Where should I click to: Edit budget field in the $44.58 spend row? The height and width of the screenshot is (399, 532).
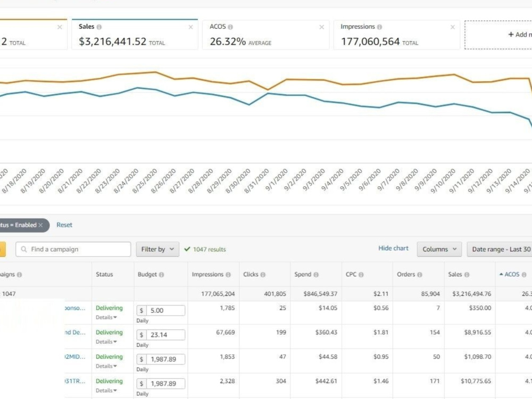(165, 359)
